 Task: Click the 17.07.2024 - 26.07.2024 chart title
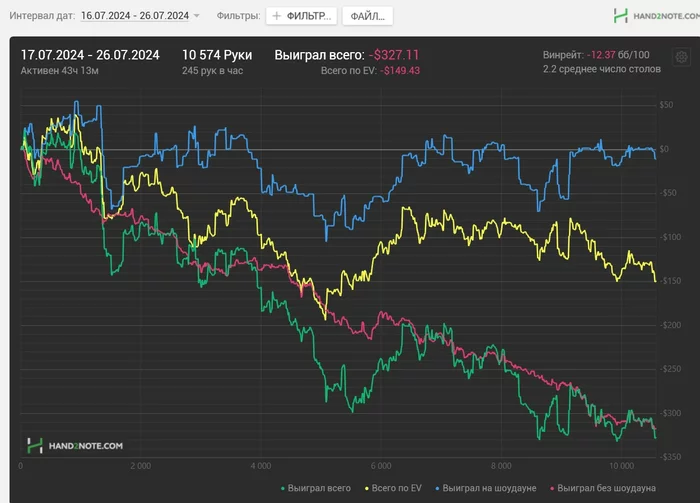(x=91, y=55)
